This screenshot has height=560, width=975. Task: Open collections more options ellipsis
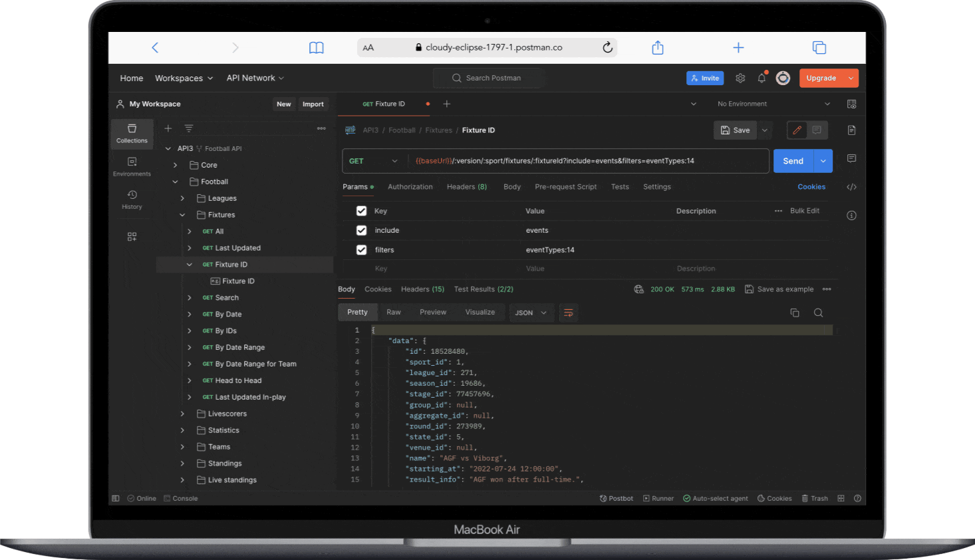point(321,128)
